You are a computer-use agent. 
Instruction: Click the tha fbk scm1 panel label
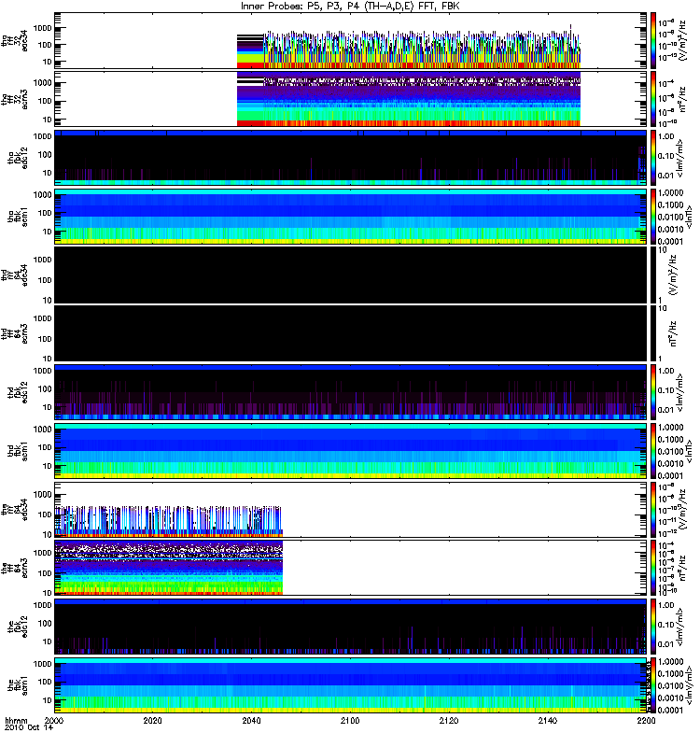pos(18,217)
